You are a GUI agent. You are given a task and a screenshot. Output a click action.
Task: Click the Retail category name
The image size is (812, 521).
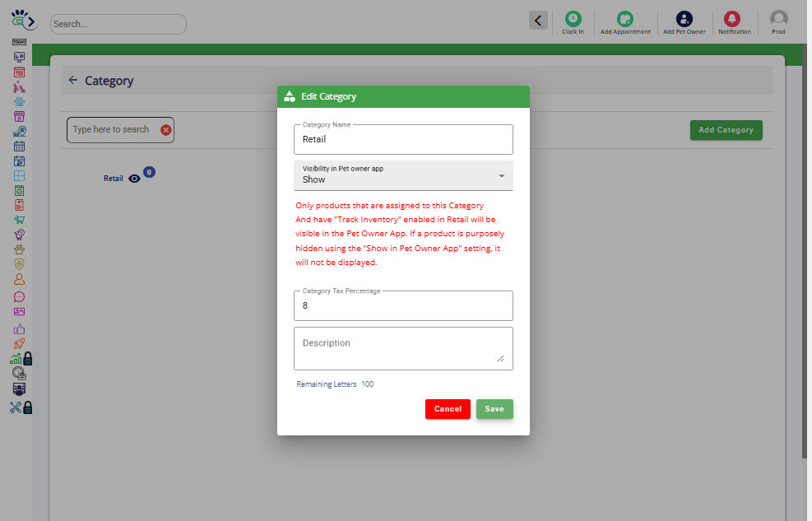tap(113, 179)
